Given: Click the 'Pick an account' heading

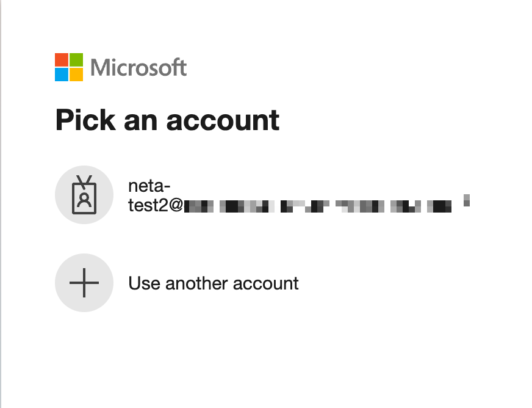Looking at the screenshot, I should pos(167,120).
